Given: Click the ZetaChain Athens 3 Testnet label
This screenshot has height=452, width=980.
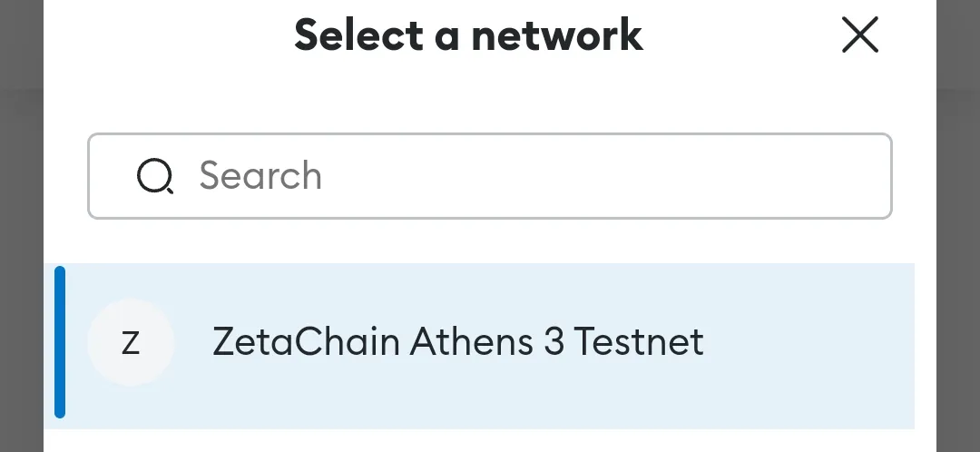Looking at the screenshot, I should [x=458, y=342].
